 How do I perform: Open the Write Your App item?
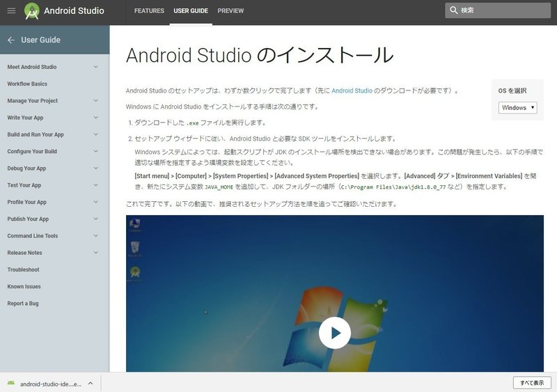(x=25, y=118)
